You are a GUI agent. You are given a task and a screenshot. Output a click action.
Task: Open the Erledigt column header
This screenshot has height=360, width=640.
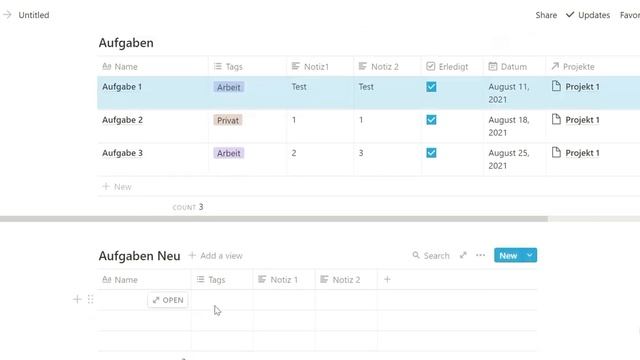[x=452, y=67]
